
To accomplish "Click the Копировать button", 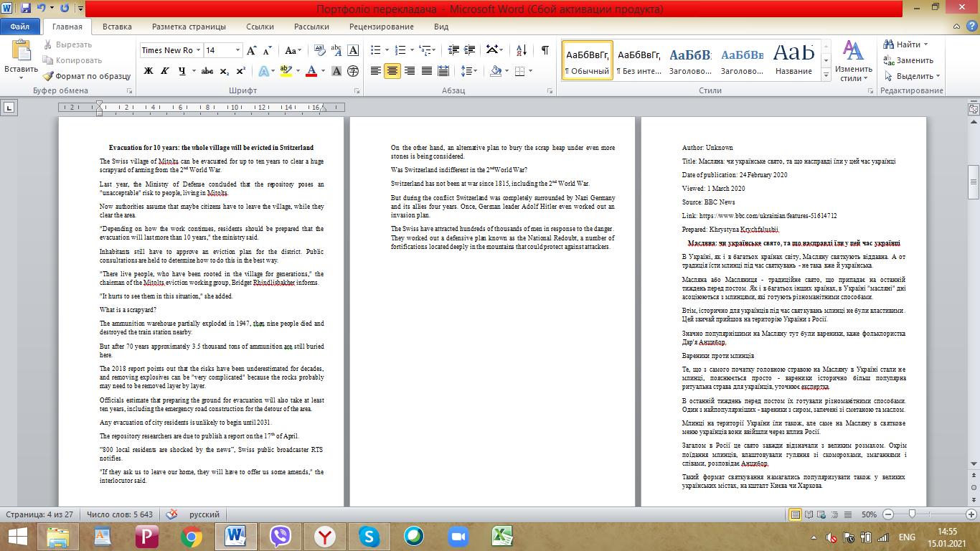I will click(72, 60).
